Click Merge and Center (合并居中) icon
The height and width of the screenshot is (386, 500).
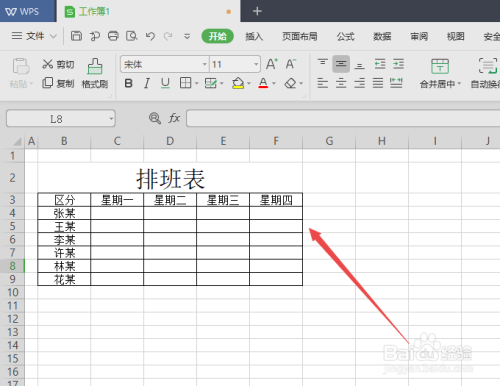point(440,66)
